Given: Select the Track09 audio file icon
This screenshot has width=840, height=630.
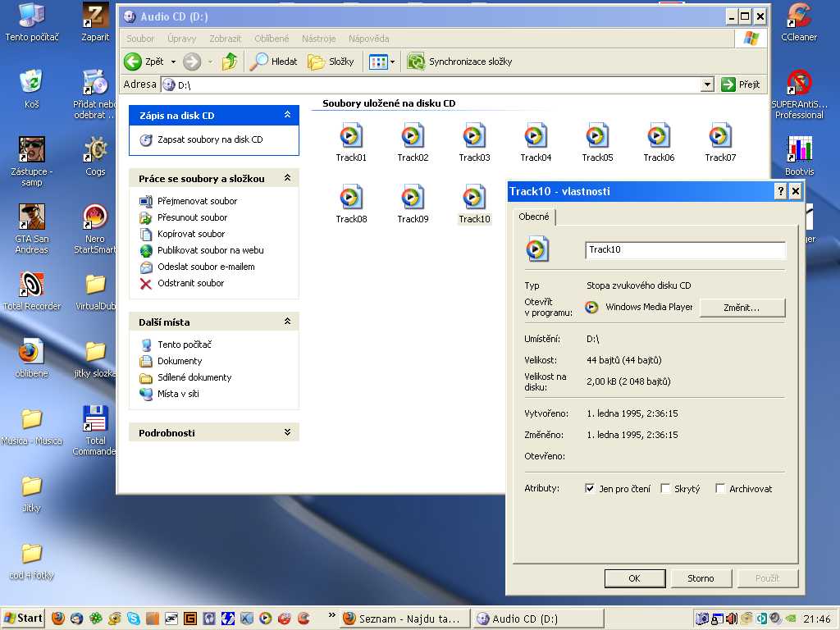Looking at the screenshot, I should pyautogui.click(x=413, y=198).
